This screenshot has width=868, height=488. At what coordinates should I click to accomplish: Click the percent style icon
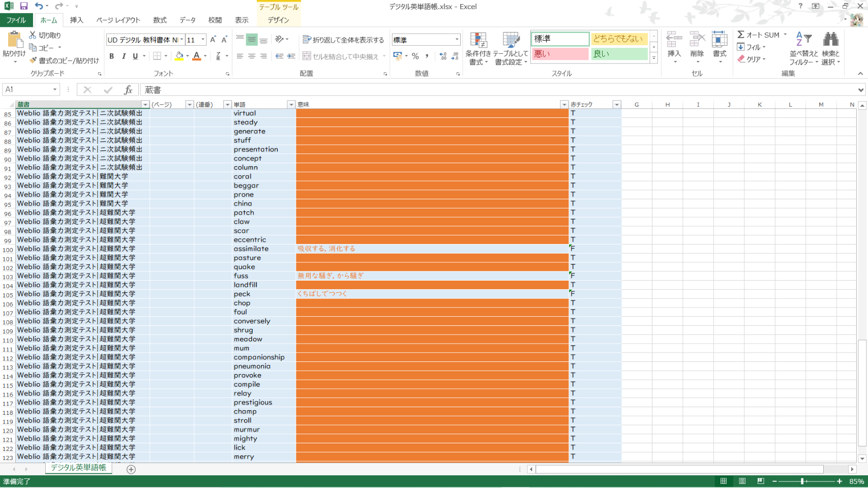pos(415,56)
